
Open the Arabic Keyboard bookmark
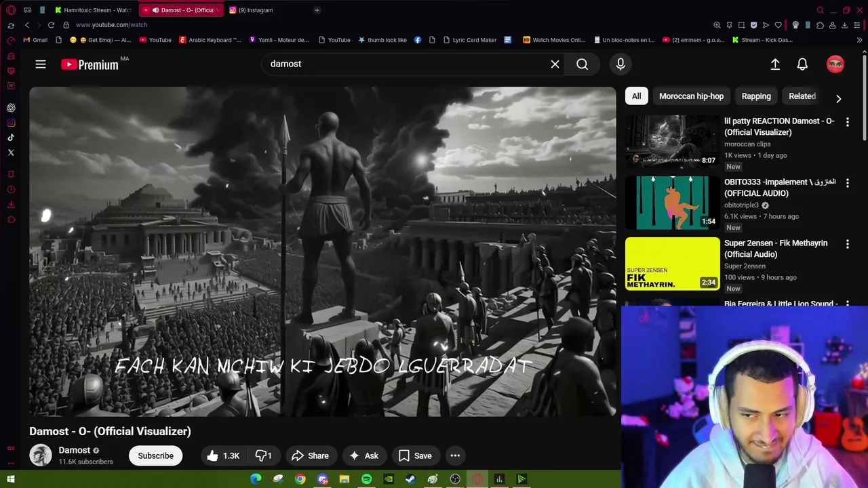point(210,40)
